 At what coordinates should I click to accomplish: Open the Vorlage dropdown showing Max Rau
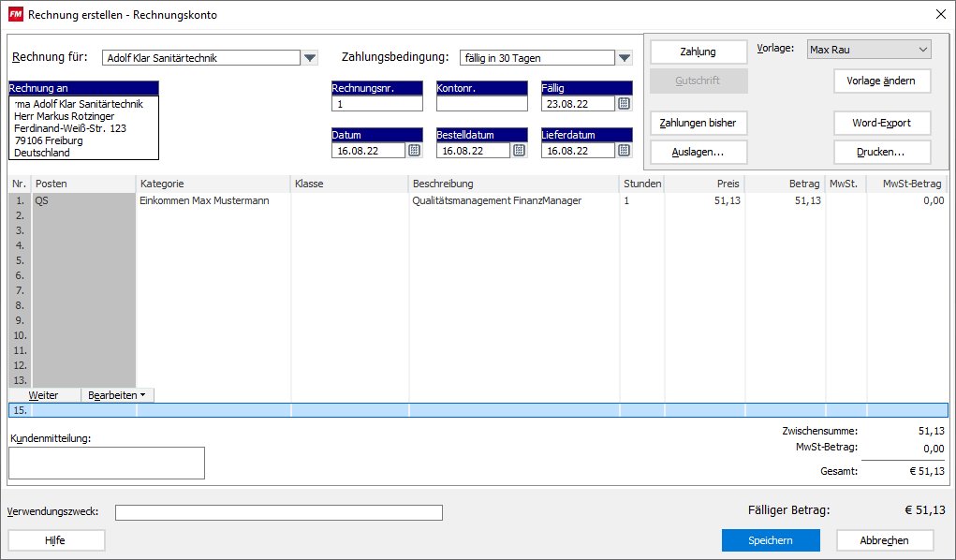click(x=922, y=49)
